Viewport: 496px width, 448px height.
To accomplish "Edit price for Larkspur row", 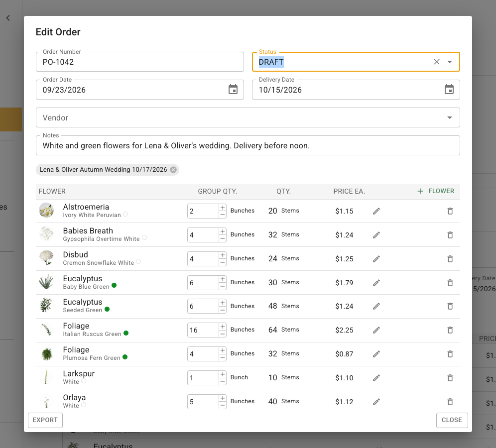I will click(376, 378).
